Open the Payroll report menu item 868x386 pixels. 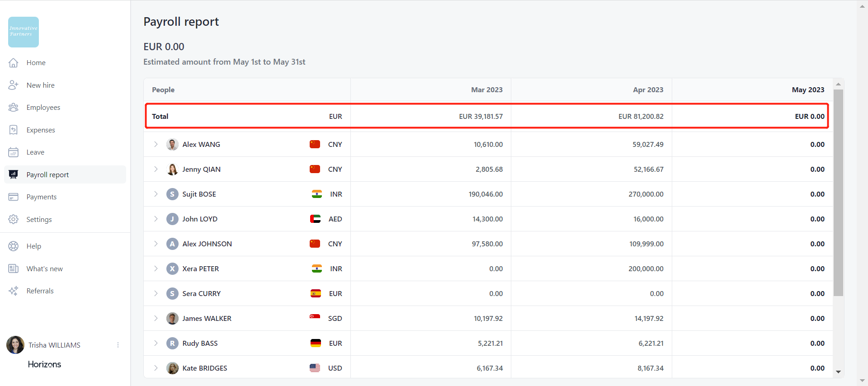pos(47,175)
